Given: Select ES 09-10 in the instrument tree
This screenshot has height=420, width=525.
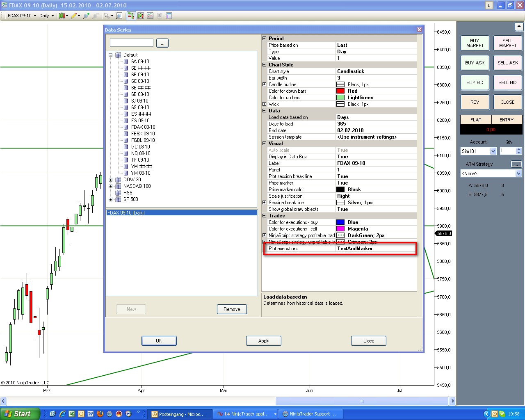Looking at the screenshot, I should click(140, 121).
